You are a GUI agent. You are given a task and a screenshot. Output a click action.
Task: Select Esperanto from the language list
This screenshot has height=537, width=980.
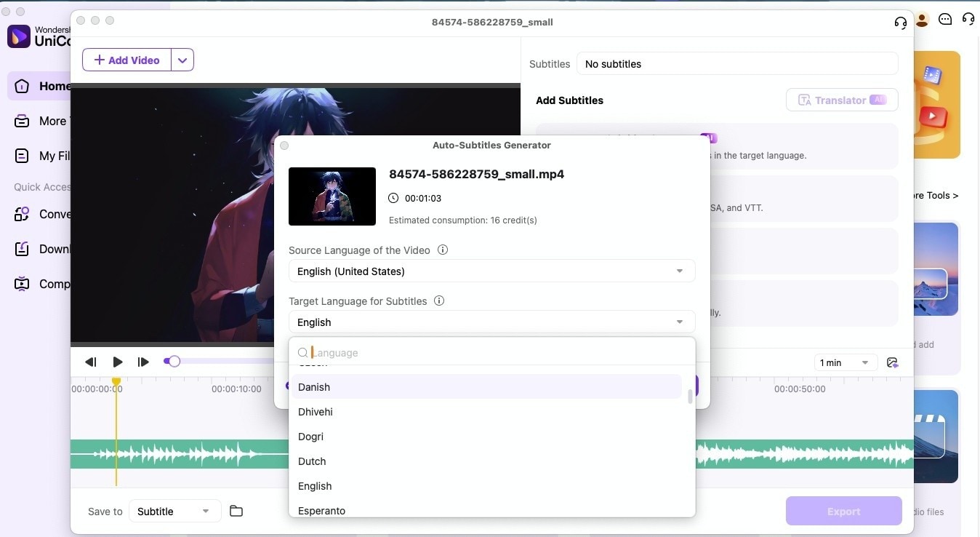pyautogui.click(x=486, y=510)
